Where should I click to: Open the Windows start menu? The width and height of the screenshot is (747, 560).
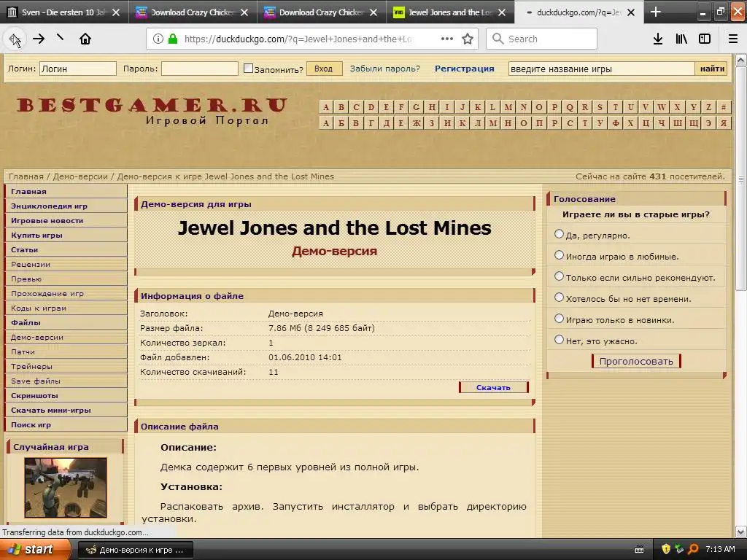[35, 550]
